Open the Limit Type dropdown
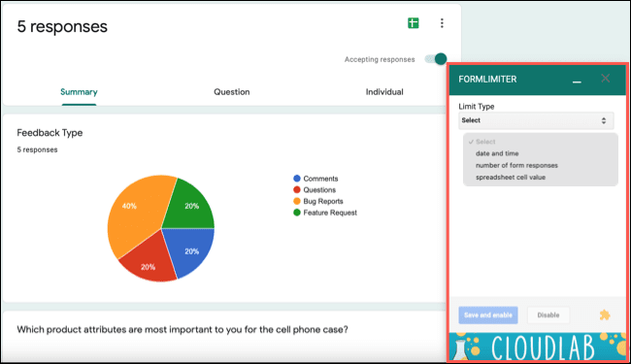631x364 pixels. [536, 120]
